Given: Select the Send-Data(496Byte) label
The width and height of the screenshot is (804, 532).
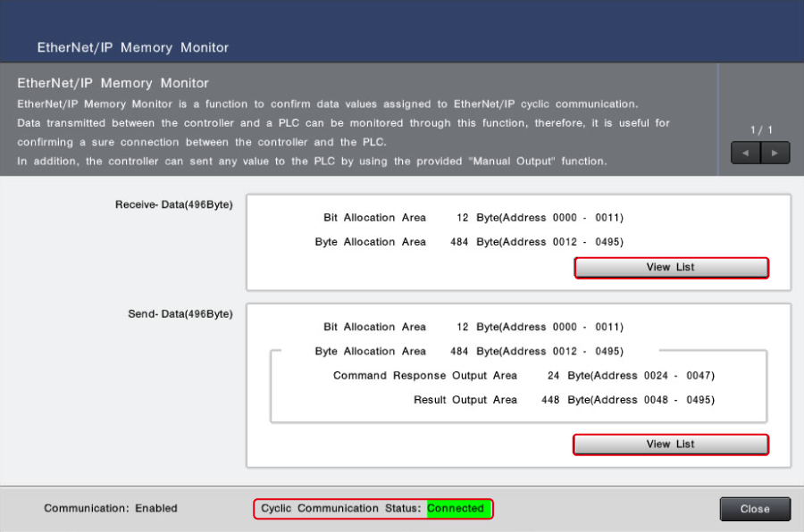Looking at the screenshot, I should (x=180, y=314).
